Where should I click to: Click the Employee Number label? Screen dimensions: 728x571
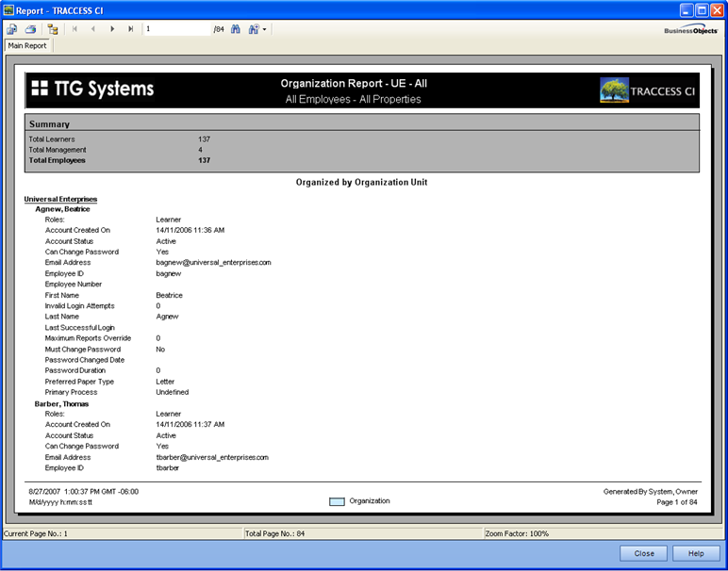pyautogui.click(x=74, y=285)
